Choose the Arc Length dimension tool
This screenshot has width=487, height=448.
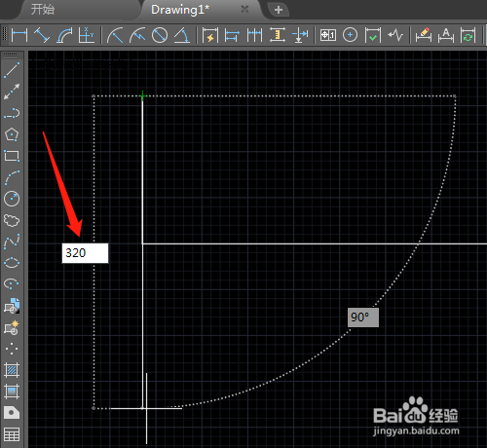tap(64, 35)
